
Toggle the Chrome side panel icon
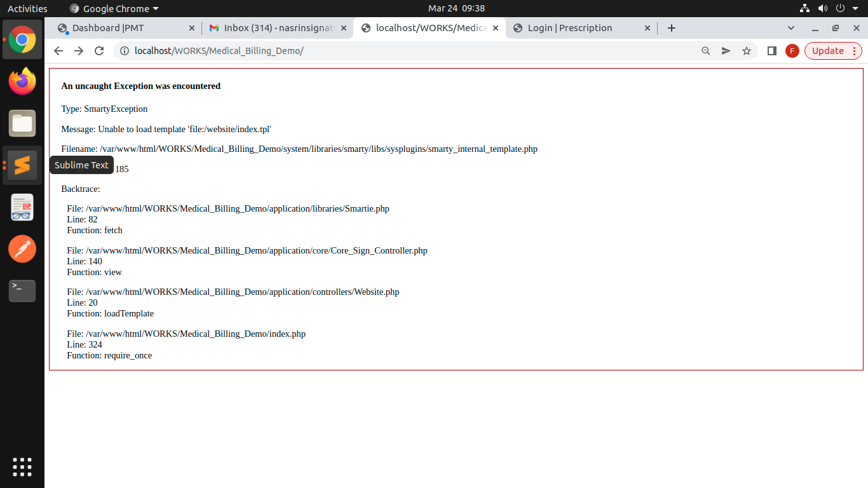point(772,51)
